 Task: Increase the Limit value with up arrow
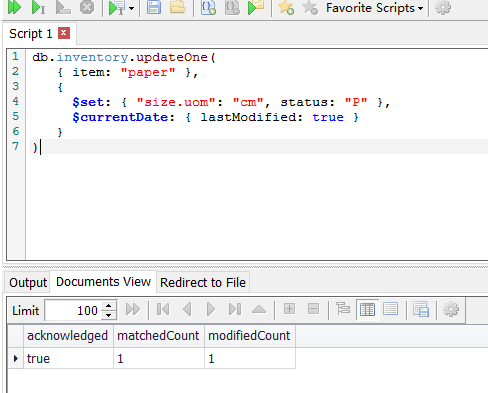(109, 305)
